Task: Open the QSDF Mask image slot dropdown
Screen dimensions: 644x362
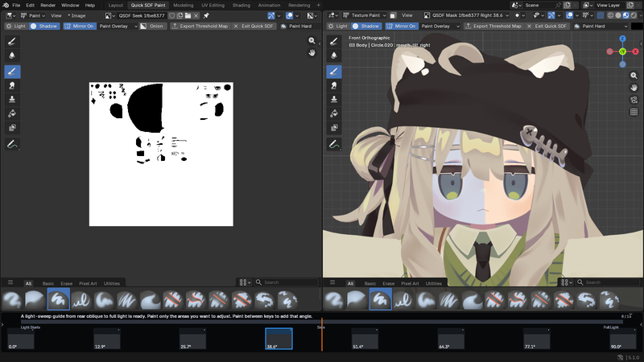Action: click(x=466, y=15)
